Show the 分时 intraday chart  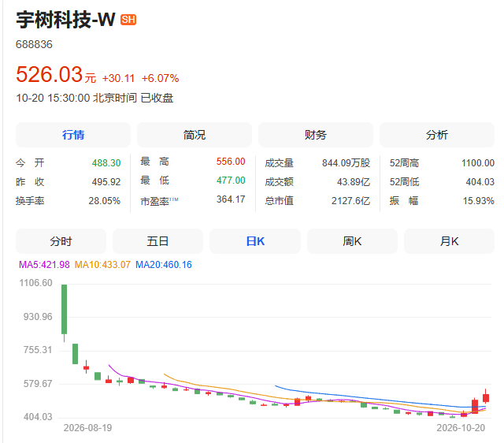(x=61, y=241)
